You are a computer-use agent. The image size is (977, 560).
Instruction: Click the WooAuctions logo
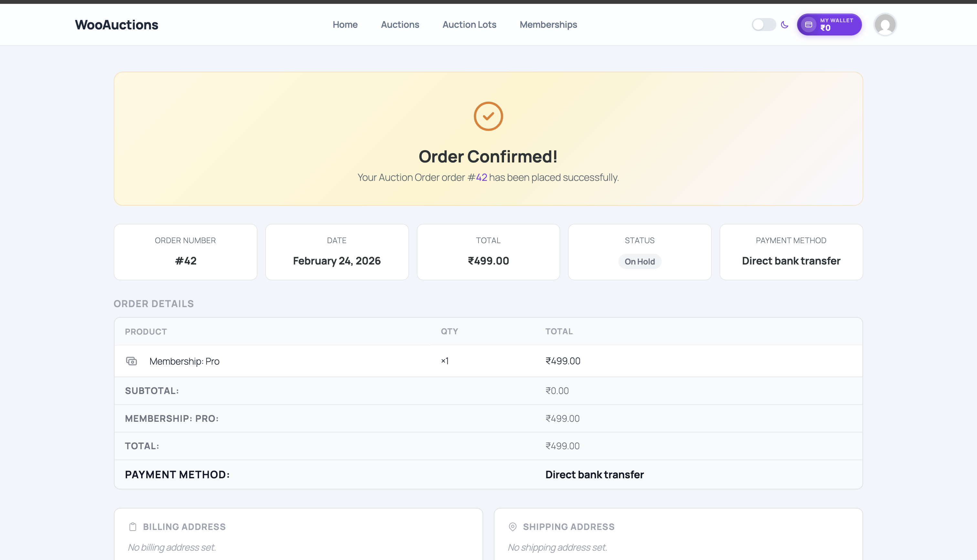[116, 24]
